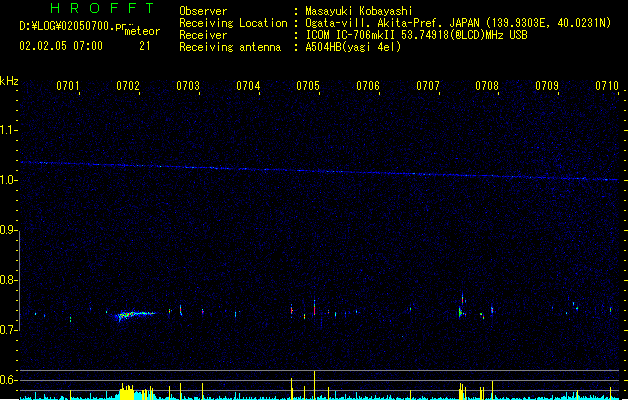The width and height of the screenshot is (629, 400).
Task: Click the Receiving Location label
Action: [x=233, y=23]
